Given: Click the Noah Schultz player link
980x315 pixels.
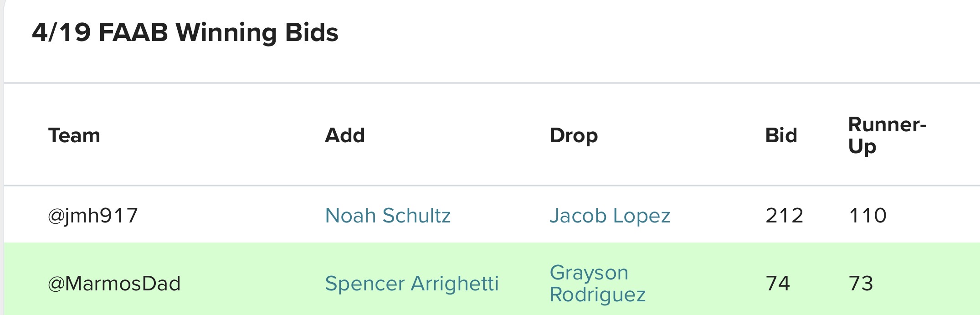Looking at the screenshot, I should point(388,216).
